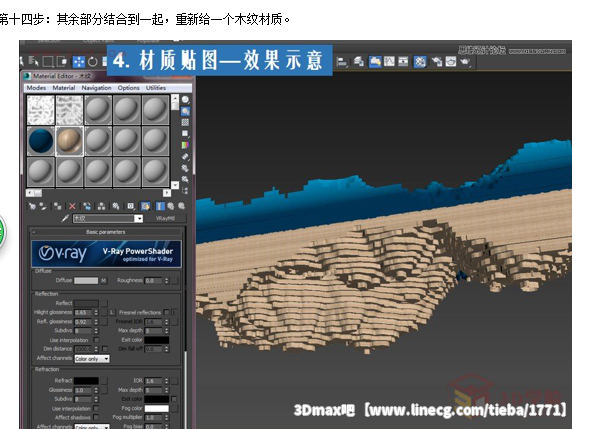
Task: Enable Use interpolation under Reflection
Action: pyautogui.click(x=96, y=340)
